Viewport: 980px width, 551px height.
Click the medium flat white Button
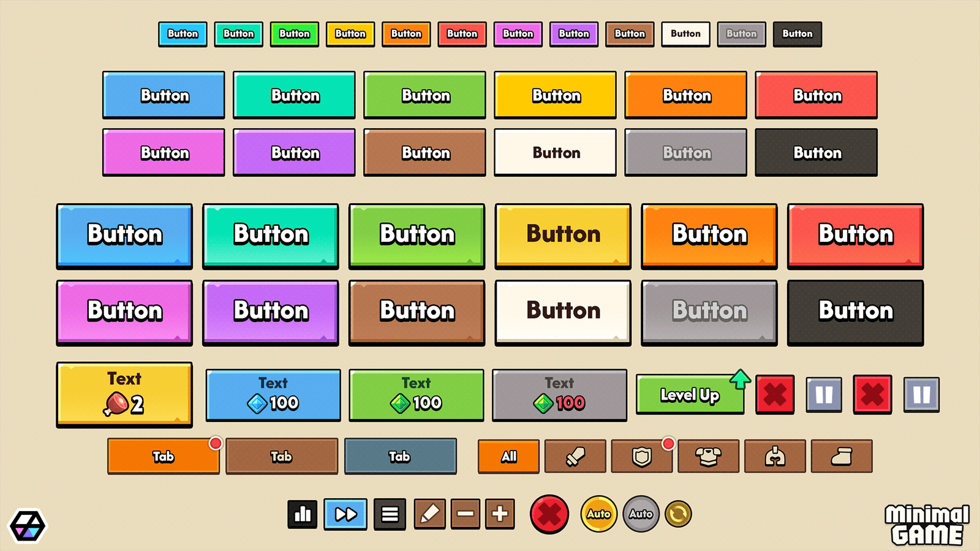click(x=556, y=152)
